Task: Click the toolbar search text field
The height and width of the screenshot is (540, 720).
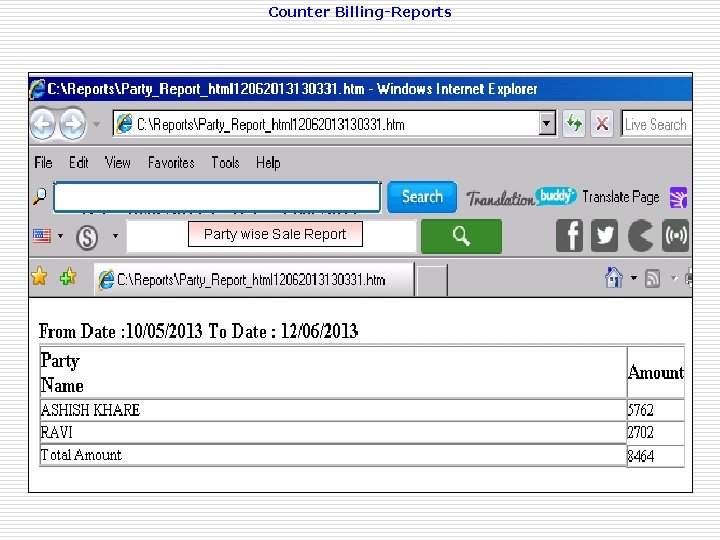Action: tap(217, 197)
